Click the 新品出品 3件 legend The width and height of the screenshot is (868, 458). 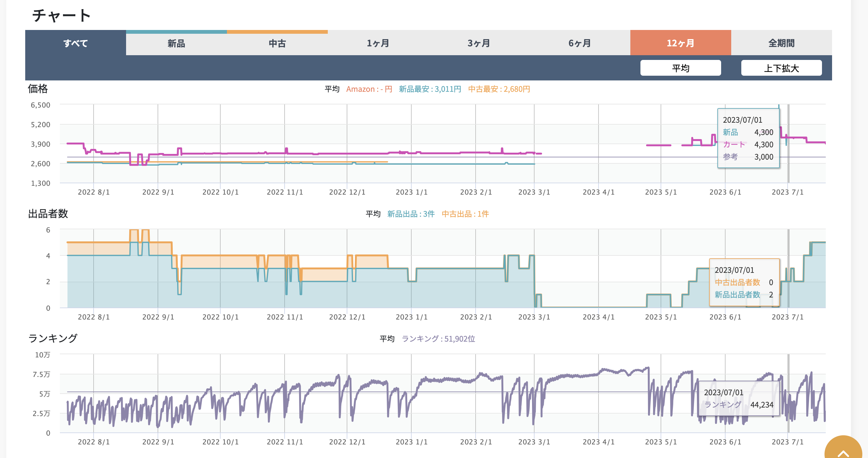(x=411, y=214)
